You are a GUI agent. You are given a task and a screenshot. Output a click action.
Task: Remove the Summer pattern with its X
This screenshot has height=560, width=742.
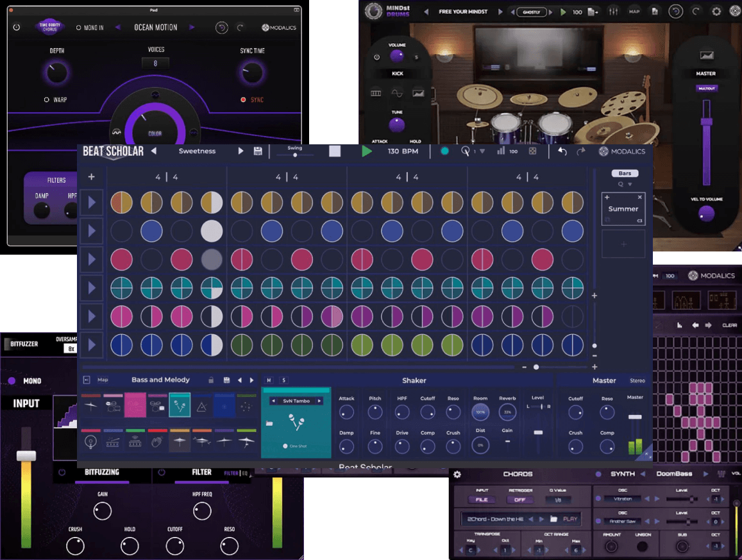(640, 197)
